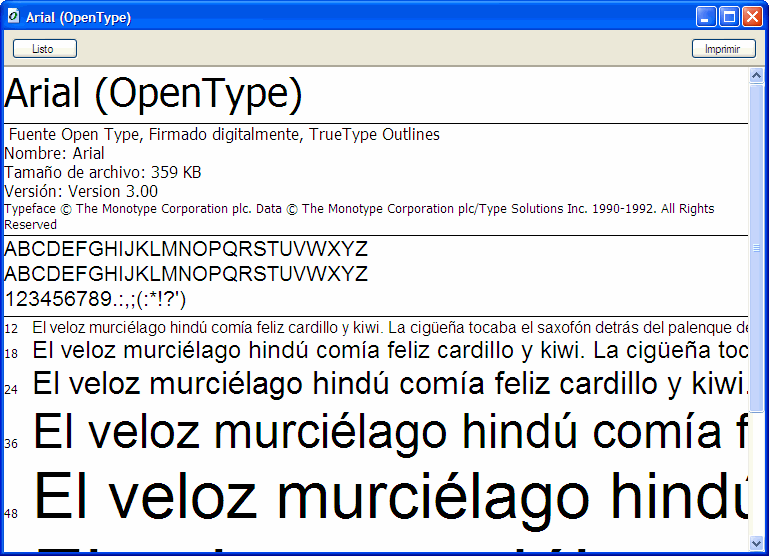Image resolution: width=770 pixels, height=556 pixels.
Task: Maximize the Arial font window
Action: (x=729, y=17)
